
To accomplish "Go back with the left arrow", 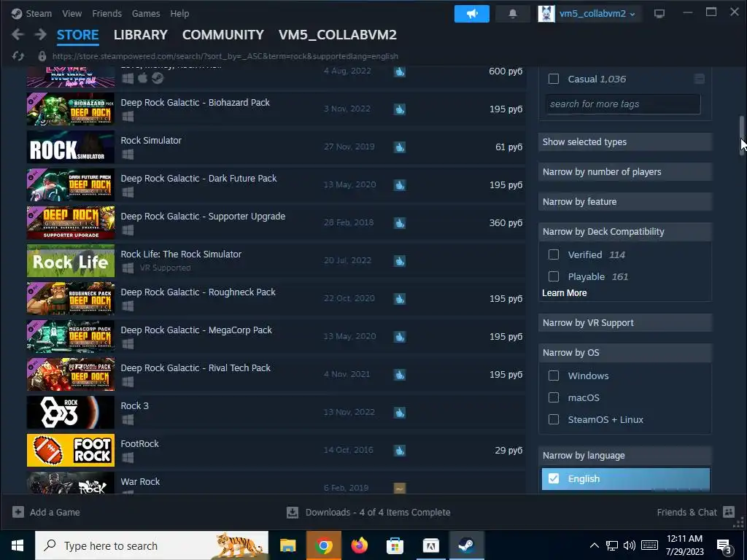I will pyautogui.click(x=18, y=34).
